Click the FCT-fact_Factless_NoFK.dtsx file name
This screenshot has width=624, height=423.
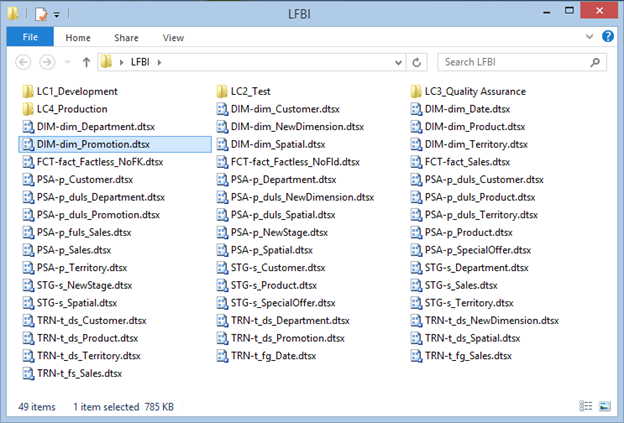click(x=100, y=162)
